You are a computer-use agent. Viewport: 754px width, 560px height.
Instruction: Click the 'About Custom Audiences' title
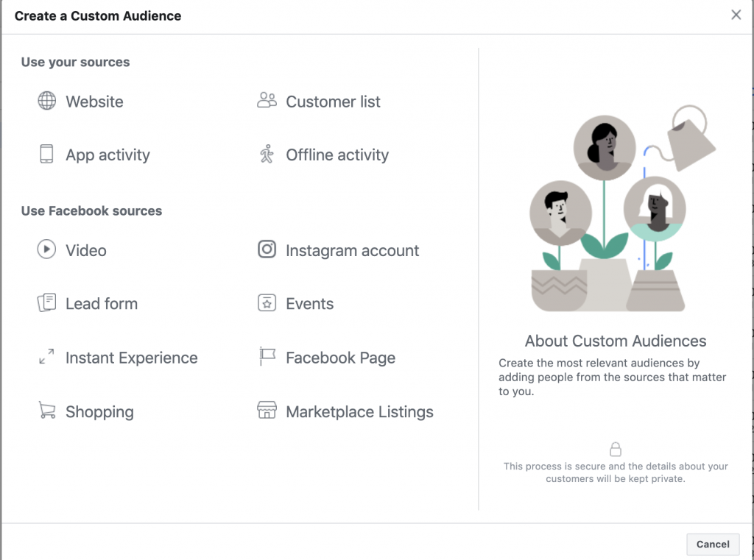pos(616,341)
